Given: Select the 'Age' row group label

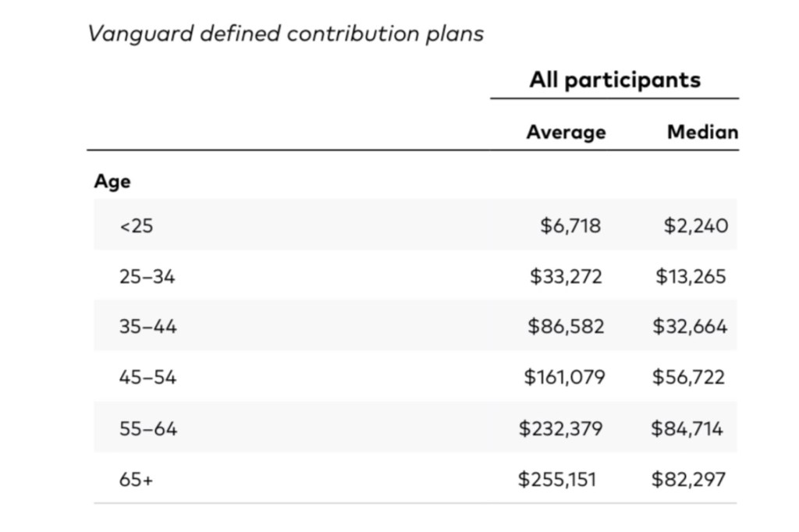Looking at the screenshot, I should pyautogui.click(x=112, y=182).
